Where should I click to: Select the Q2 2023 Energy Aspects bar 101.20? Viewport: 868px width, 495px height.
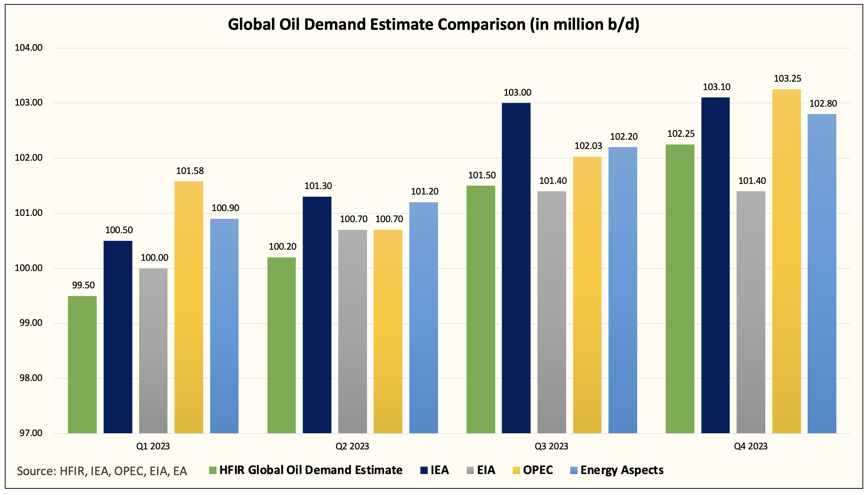[x=424, y=318]
